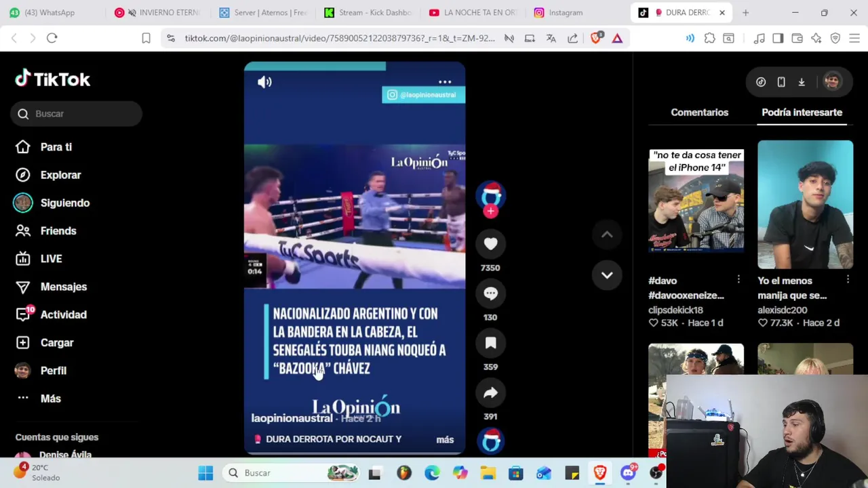Switch to the Comentarios tab
This screenshot has width=868, height=488.
699,113
